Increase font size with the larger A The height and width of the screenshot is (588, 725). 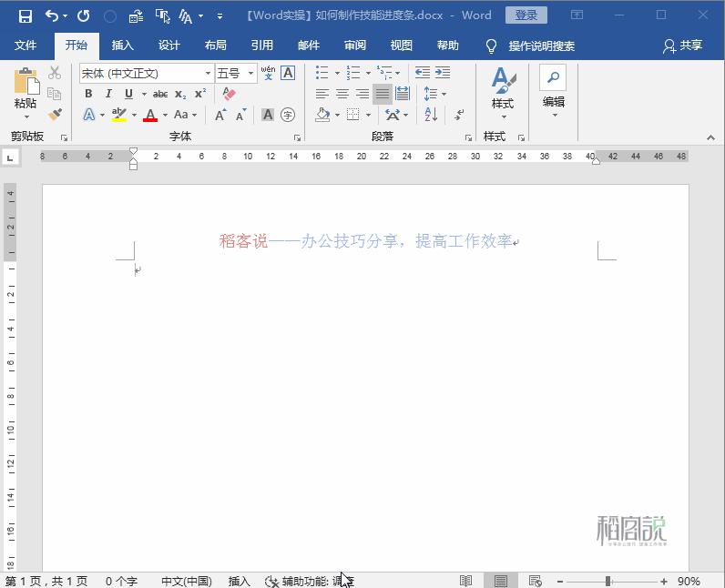point(220,115)
